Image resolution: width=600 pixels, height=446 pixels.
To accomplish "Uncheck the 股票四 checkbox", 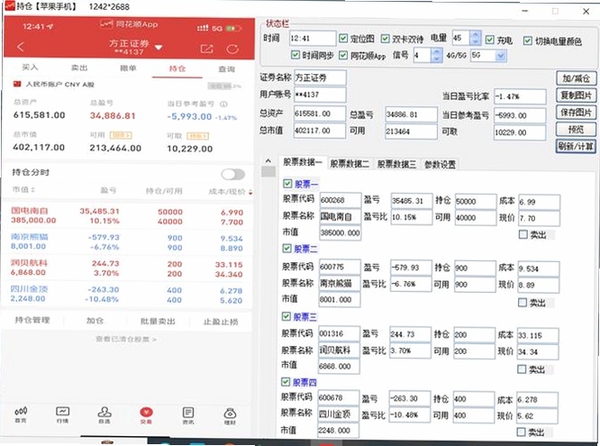I will (285, 381).
